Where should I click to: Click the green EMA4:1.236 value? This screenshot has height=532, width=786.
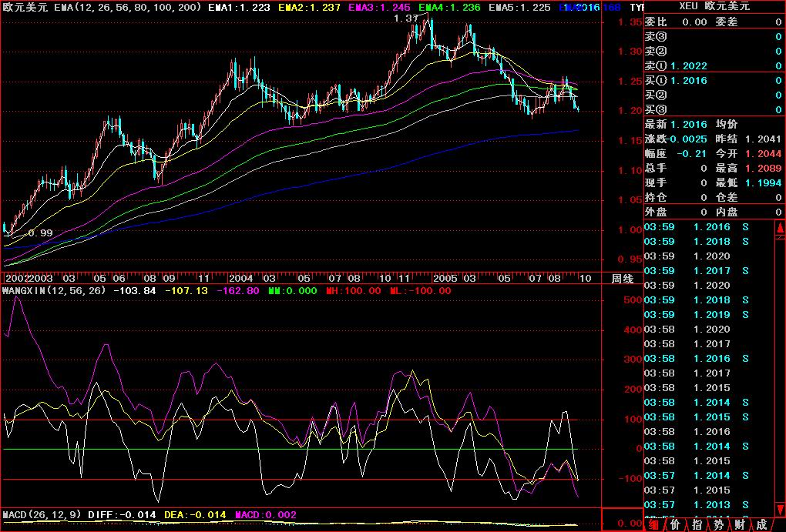tap(449, 8)
